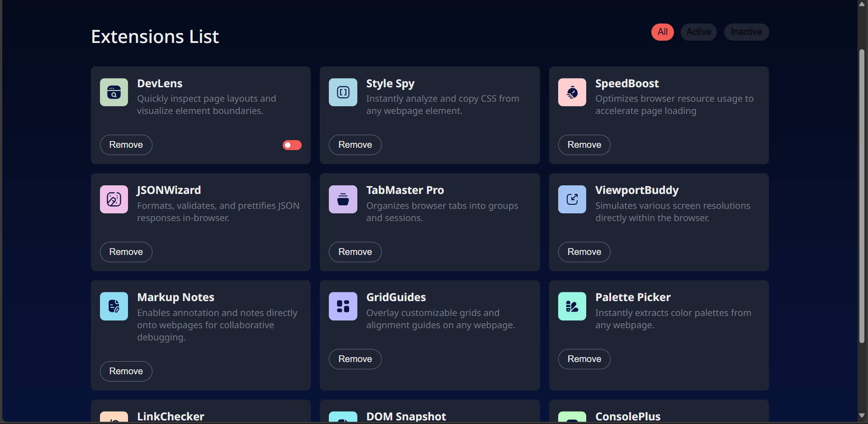This screenshot has height=424, width=868.
Task: Click the DevLens extension icon
Action: pyautogui.click(x=114, y=92)
